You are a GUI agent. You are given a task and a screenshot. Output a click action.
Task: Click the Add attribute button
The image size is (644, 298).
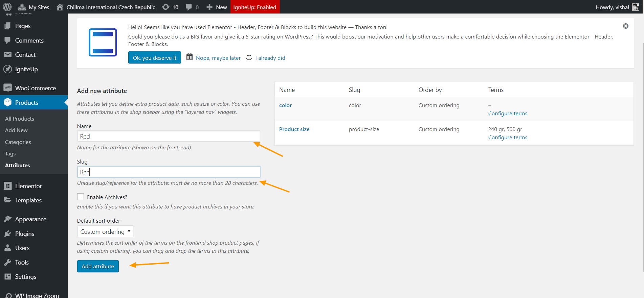pos(98,266)
